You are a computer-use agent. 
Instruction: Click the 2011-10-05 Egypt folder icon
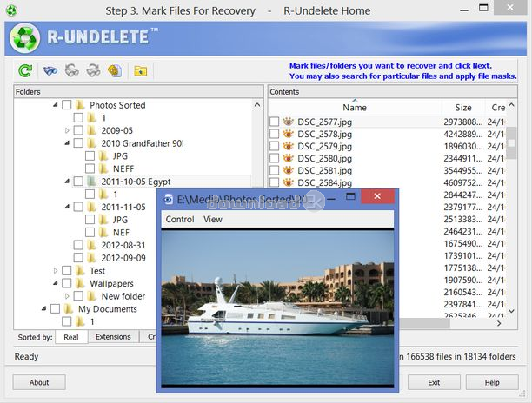click(x=91, y=182)
